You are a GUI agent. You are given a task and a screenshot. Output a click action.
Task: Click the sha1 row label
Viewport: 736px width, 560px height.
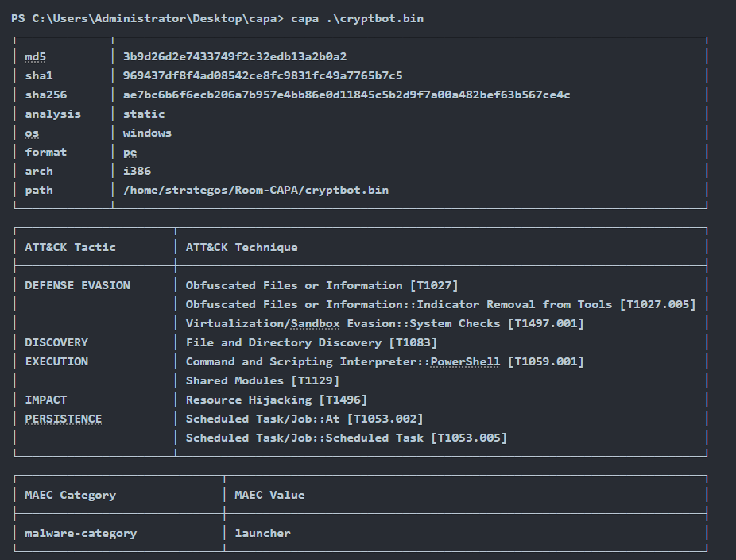39,75
